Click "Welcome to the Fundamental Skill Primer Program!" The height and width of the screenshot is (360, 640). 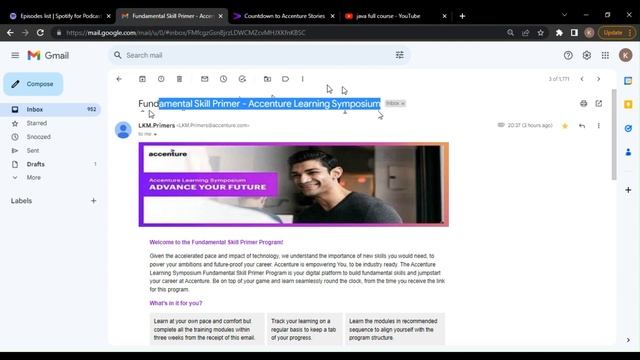point(216,242)
